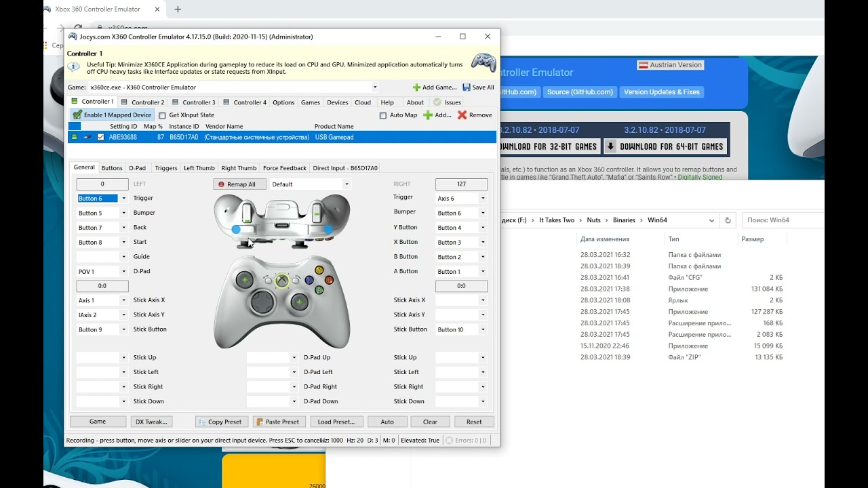Click Copy Preset button
Screen dimensions: 868x488
click(x=221, y=422)
